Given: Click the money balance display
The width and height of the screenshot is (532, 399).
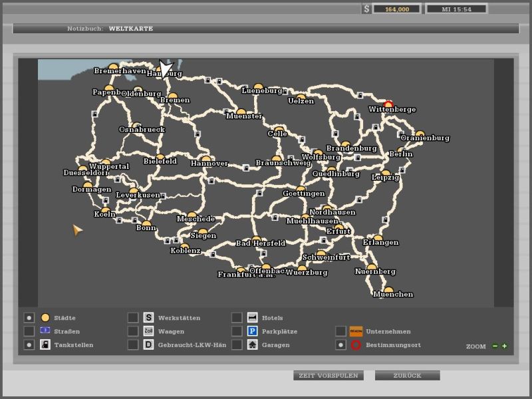Looking at the screenshot, I should click(396, 9).
